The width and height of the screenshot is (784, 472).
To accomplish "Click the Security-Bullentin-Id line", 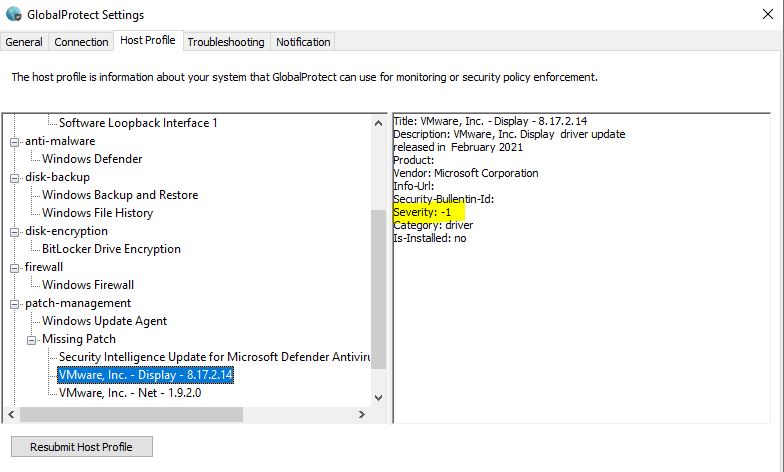I will 444,199.
